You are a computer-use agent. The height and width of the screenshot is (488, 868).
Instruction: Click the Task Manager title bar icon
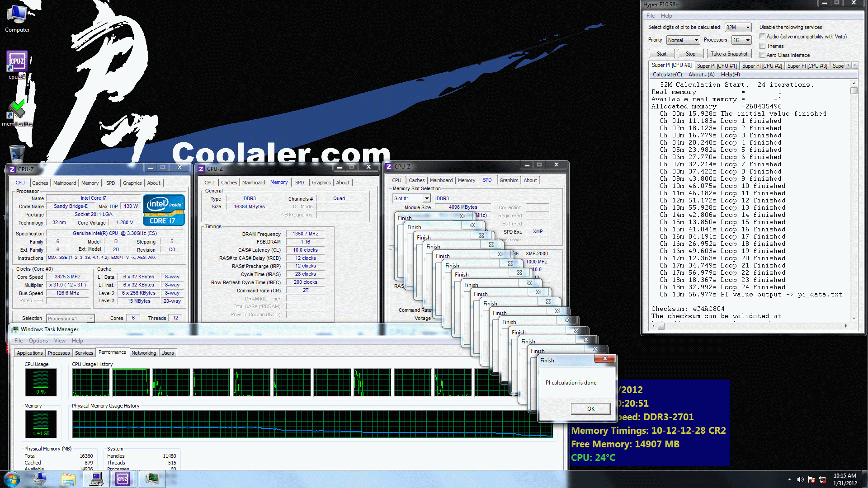pos(15,329)
